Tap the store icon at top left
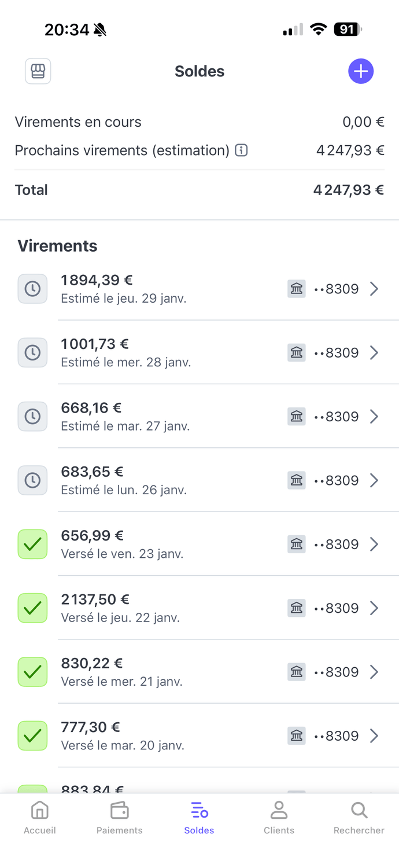 tap(38, 71)
